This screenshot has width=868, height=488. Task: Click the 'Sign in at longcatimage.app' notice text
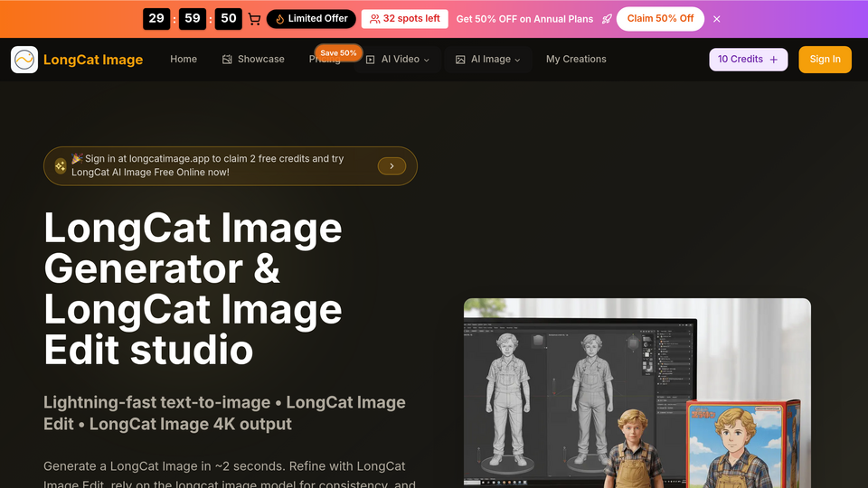208,165
